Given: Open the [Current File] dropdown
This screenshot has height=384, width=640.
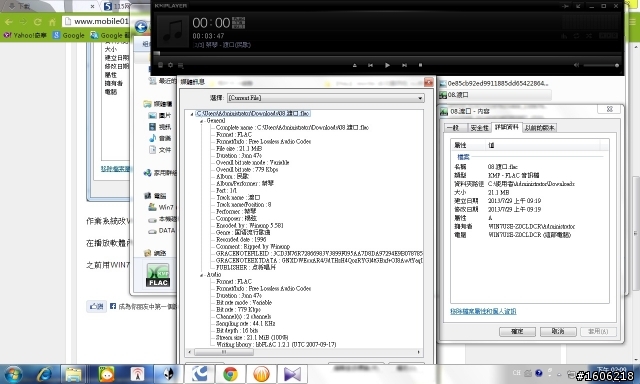Looking at the screenshot, I should pyautogui.click(x=326, y=98).
